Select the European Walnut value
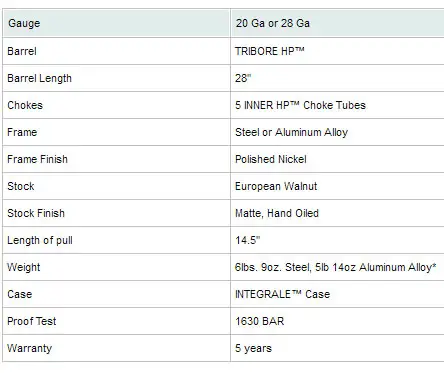 pos(276,186)
